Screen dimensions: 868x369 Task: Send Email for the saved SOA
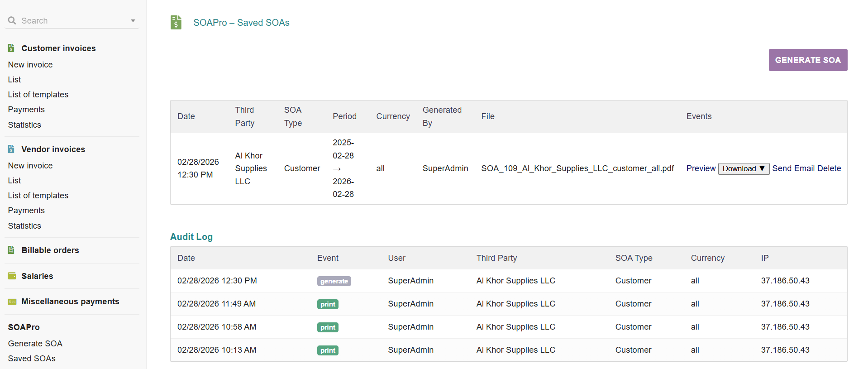[x=793, y=168]
